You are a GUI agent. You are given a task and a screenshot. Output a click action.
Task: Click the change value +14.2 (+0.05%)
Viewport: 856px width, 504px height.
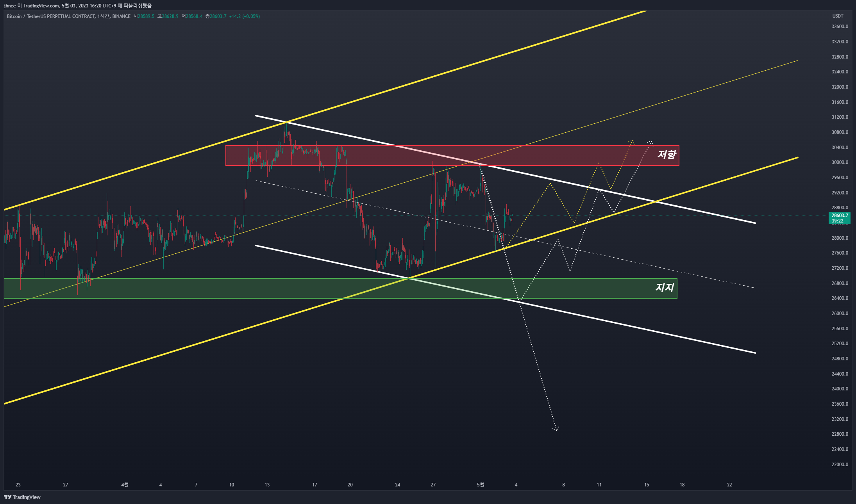click(x=244, y=16)
